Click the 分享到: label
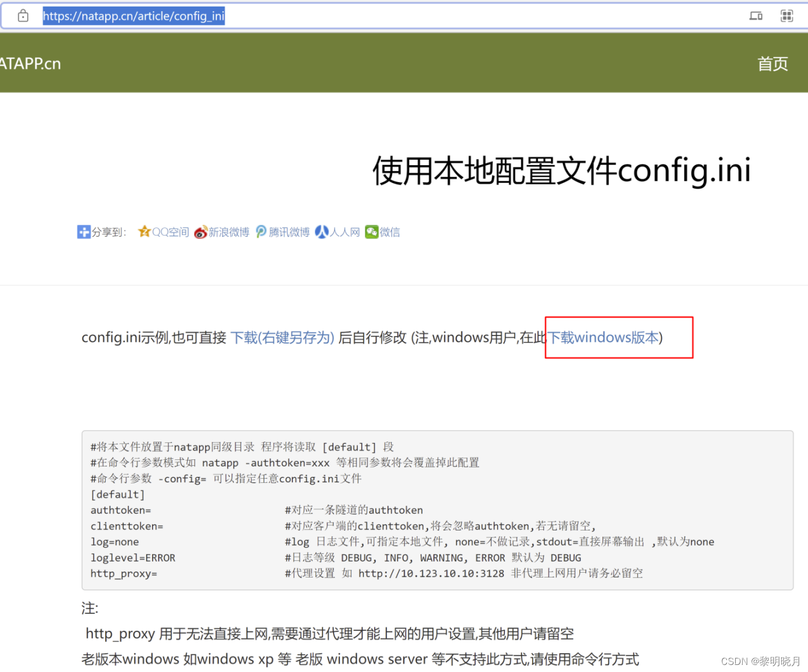This screenshot has width=808, height=672. (x=109, y=232)
